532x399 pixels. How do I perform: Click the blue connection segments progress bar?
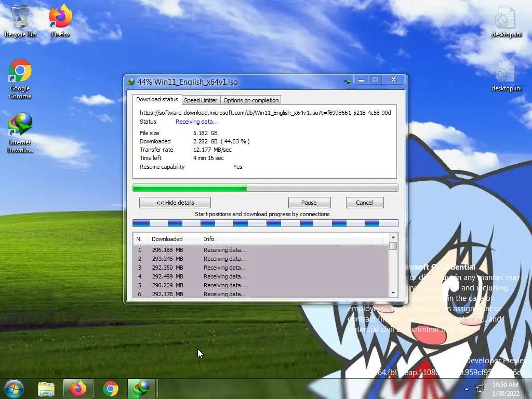coord(265,223)
